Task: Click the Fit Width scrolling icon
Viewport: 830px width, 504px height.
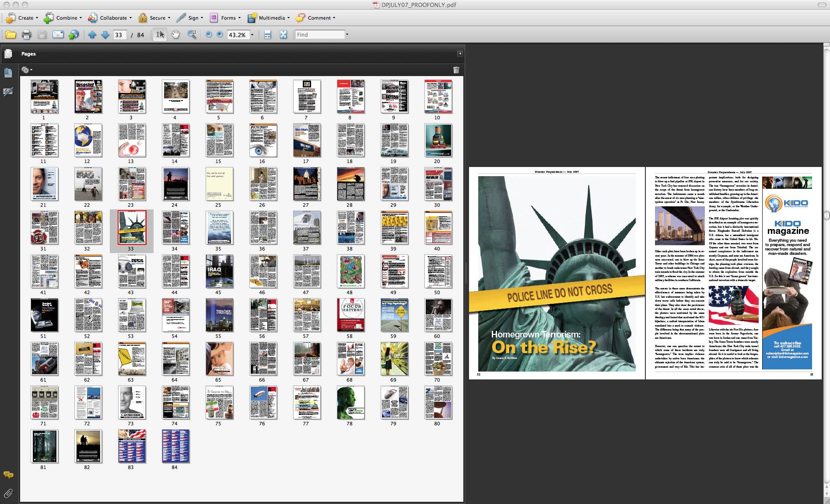Action: pyautogui.click(x=268, y=35)
